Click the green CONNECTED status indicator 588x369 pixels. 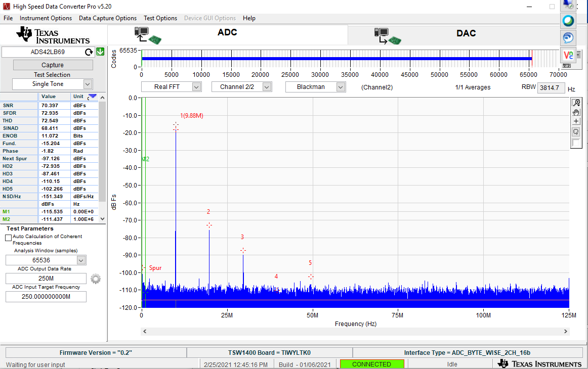pos(371,364)
